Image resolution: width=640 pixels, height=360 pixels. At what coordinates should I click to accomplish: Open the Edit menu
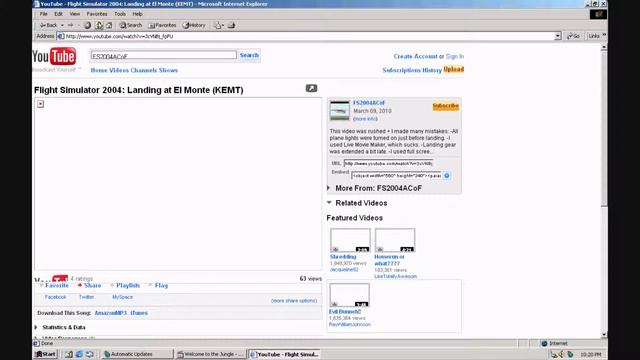click(58, 14)
